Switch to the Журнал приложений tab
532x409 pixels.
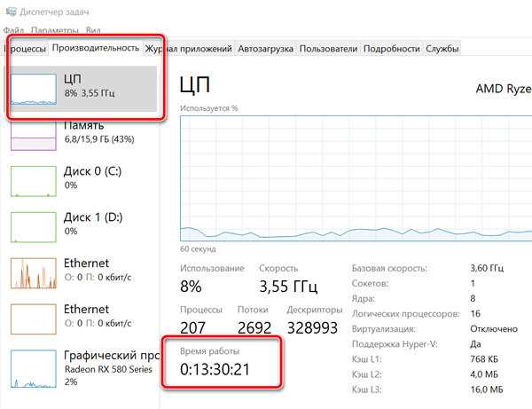[x=189, y=49]
